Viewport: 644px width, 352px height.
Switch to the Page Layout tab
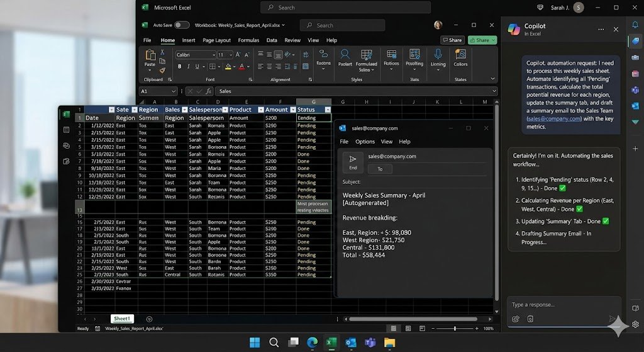click(x=216, y=40)
